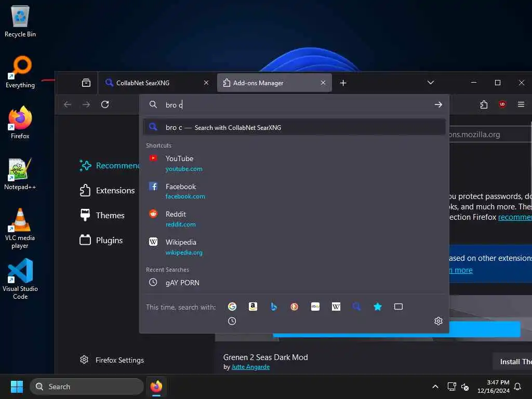This screenshot has height=399, width=532.
Task: Search in Bookmarks star icon
Action: (378, 307)
